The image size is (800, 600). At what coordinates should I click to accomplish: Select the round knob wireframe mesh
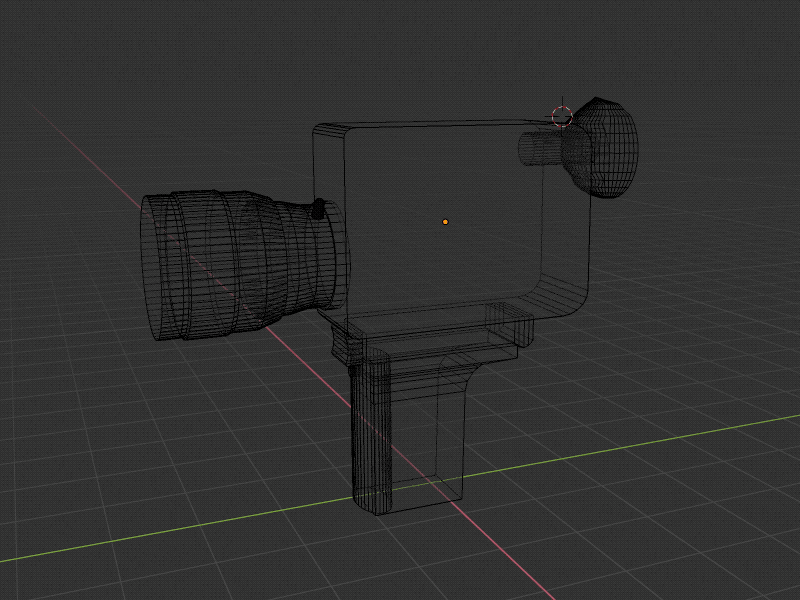click(602, 147)
